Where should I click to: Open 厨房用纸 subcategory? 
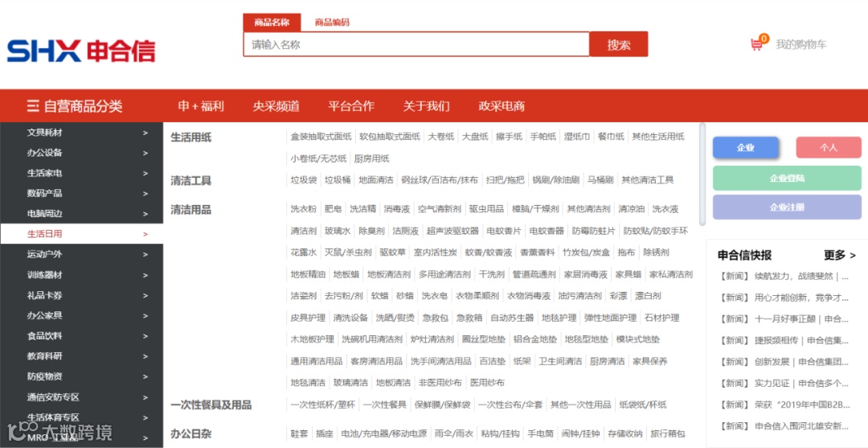(x=372, y=158)
